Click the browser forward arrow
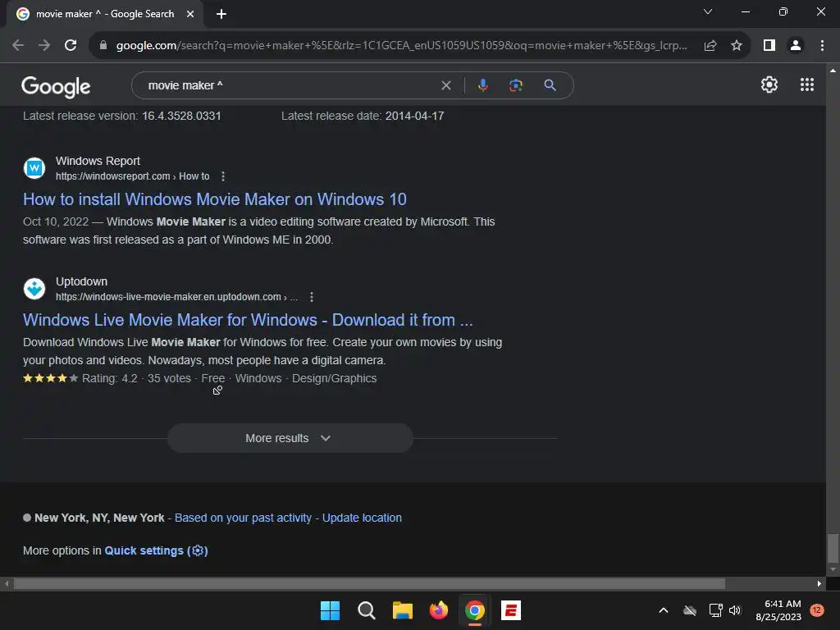This screenshot has height=630, width=840. 44,46
